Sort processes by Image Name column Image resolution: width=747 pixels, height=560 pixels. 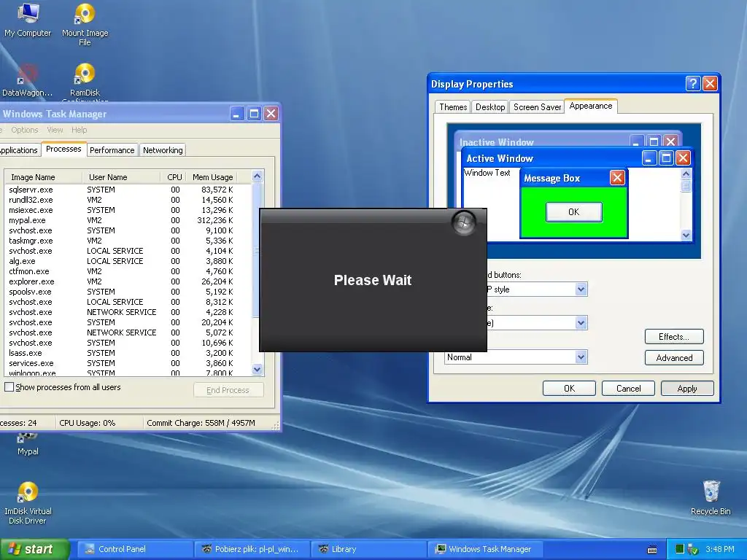pos(44,177)
